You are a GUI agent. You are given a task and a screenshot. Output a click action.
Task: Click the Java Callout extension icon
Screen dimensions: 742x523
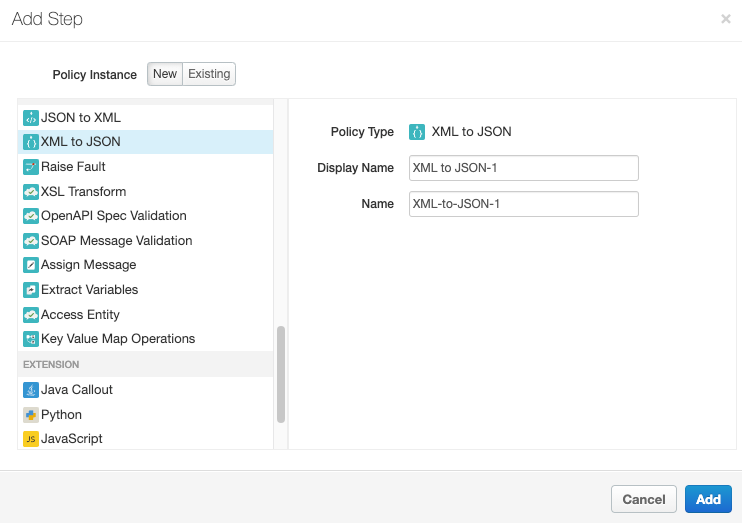point(30,390)
